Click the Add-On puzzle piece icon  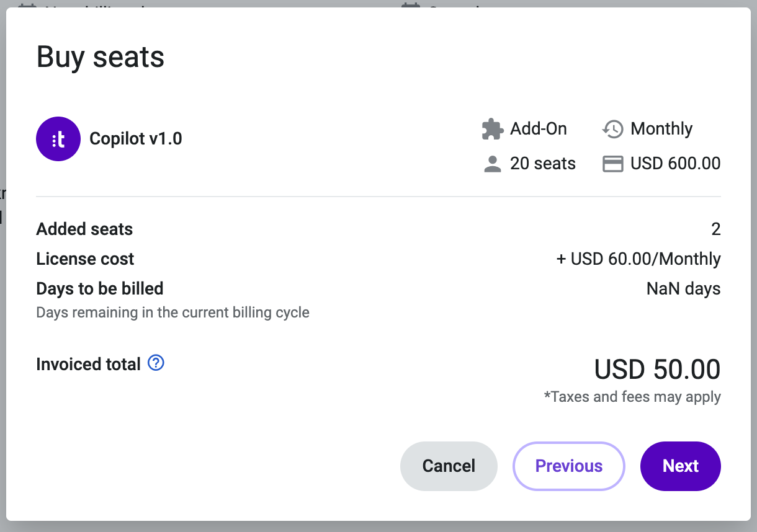tap(492, 129)
